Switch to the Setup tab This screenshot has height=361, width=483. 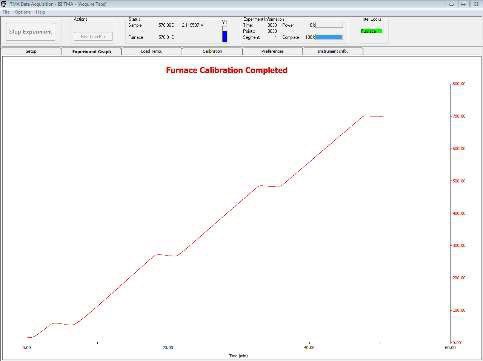coord(32,51)
